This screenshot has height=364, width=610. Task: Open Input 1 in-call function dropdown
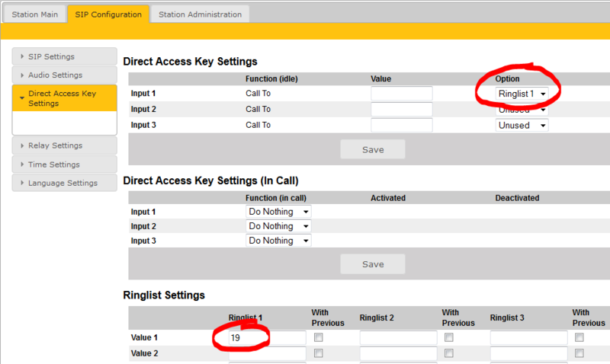278,212
